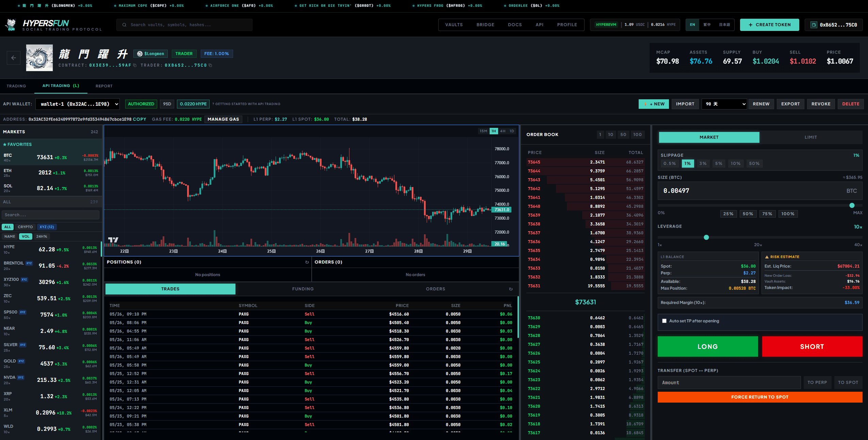Set order book grouping to 10
Image resolution: width=868 pixels, height=440 pixels.
coord(611,135)
